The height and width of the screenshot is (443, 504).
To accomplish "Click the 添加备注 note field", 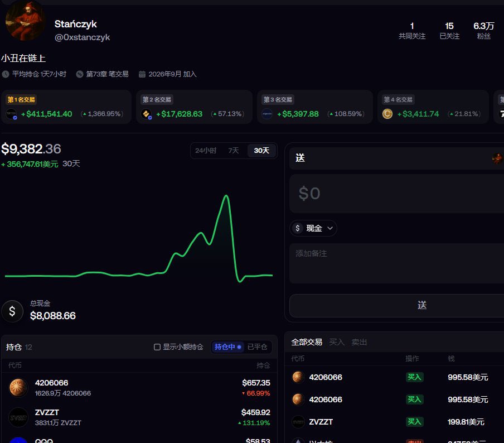I will point(396,263).
